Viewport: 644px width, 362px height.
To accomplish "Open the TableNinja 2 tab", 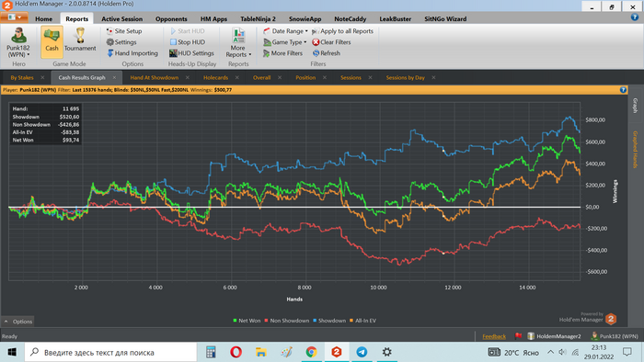I will click(258, 19).
